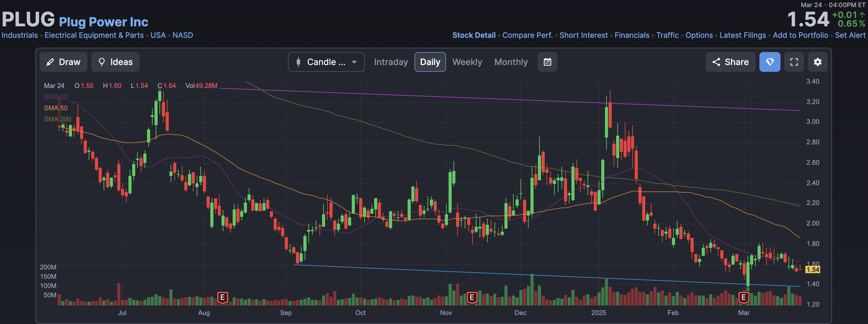The height and width of the screenshot is (324, 868).
Task: Click the 3.40 price axis label
Action: (812, 81)
